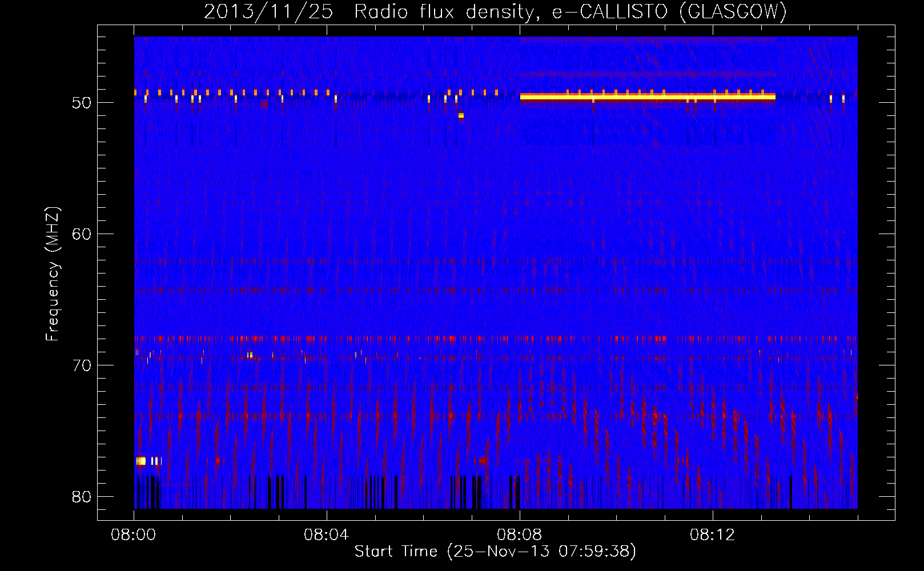Image resolution: width=924 pixels, height=571 pixels.
Task: Click the '08:08' time tick label
Action: pyautogui.click(x=520, y=535)
